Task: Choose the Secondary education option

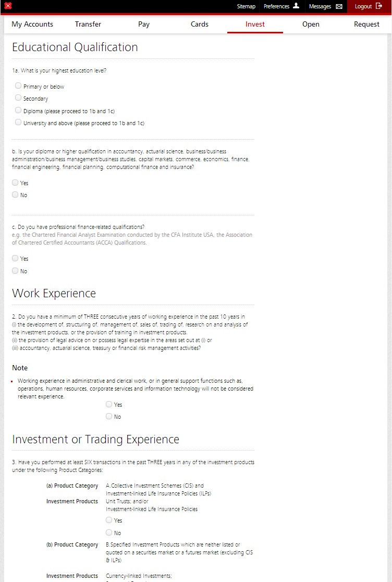Action: point(18,98)
